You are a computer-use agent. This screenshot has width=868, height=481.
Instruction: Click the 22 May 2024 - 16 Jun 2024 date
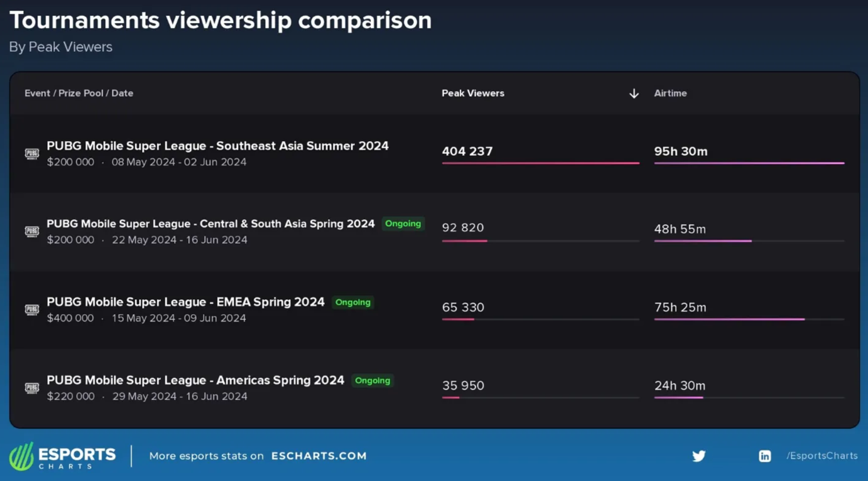(x=179, y=240)
